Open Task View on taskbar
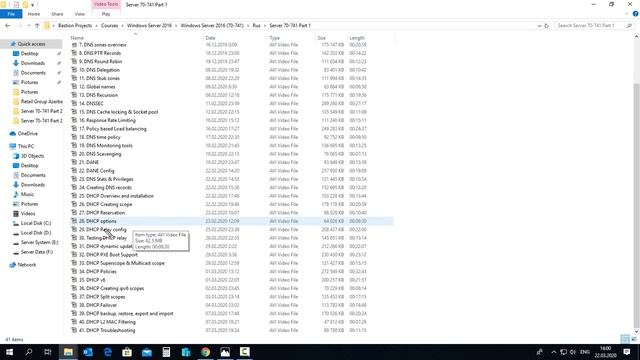This screenshot has height=360, width=640. pyautogui.click(x=48, y=352)
